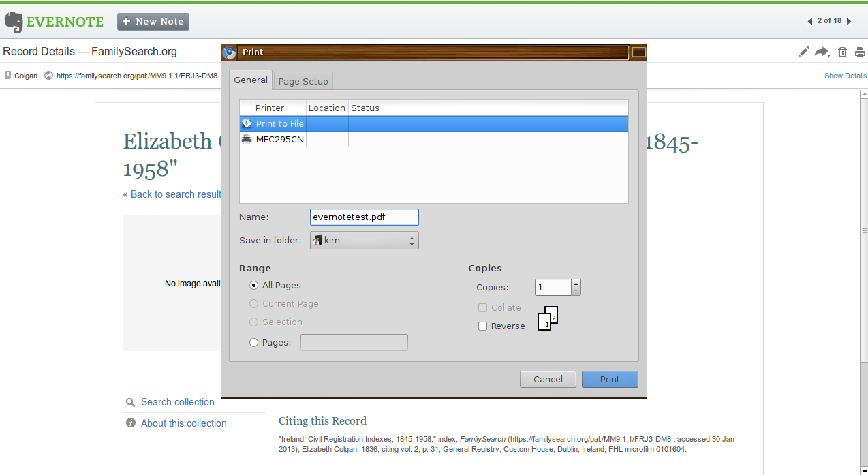868x475 pixels.
Task: Click the magnifier icon beside Search collection
Action: [x=130, y=403]
